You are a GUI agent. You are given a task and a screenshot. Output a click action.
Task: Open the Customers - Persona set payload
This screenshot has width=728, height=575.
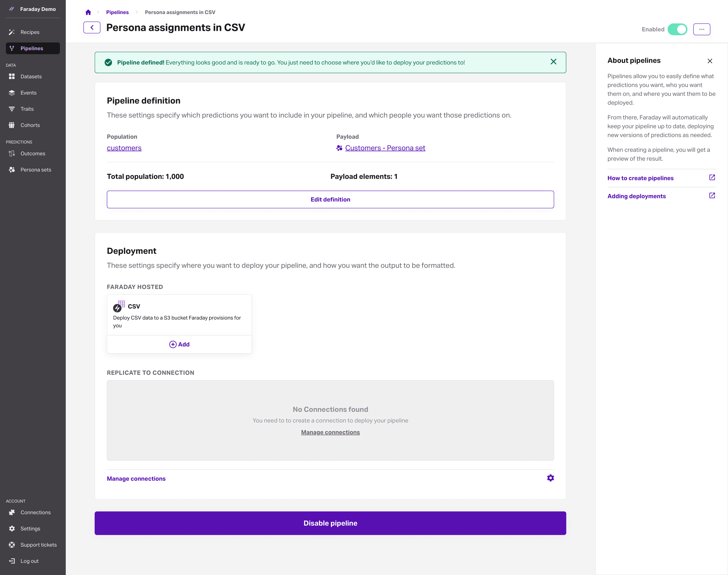pyautogui.click(x=385, y=148)
